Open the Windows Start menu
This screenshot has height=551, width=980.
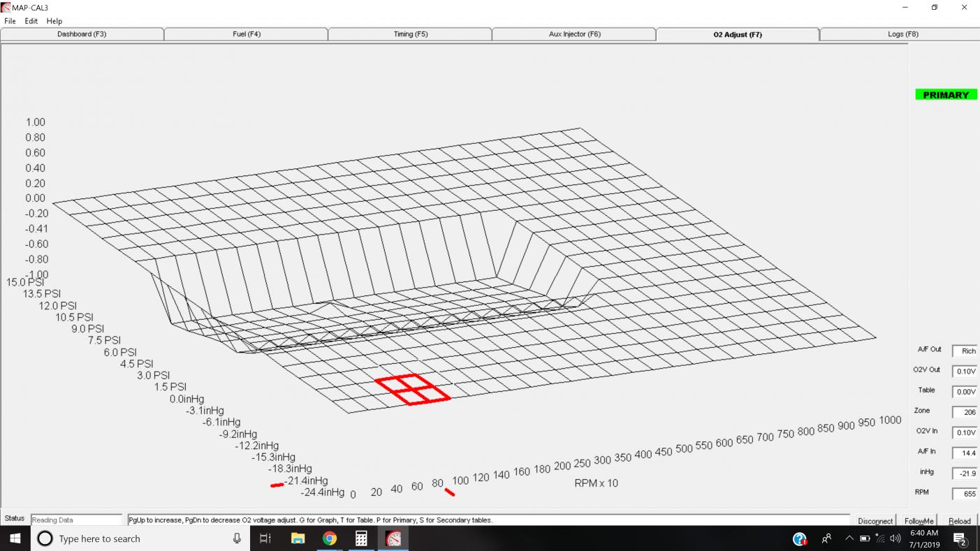(x=15, y=538)
